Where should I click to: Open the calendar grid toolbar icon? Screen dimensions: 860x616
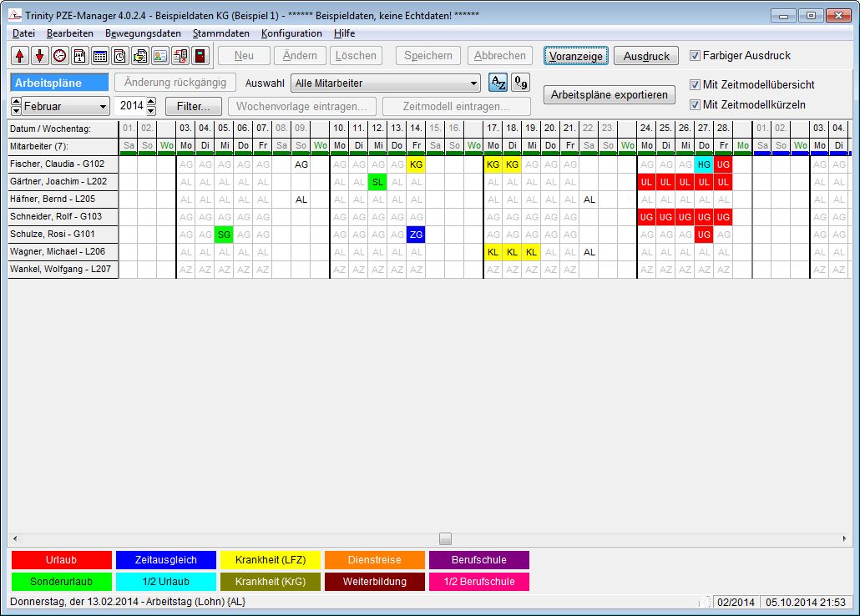(x=99, y=56)
